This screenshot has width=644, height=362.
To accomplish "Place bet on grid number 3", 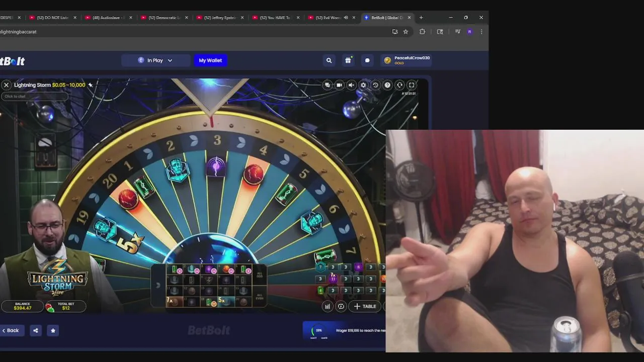I will point(209,269).
